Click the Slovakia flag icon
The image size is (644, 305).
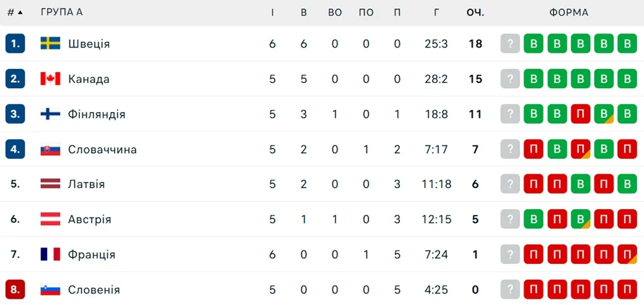click(50, 149)
